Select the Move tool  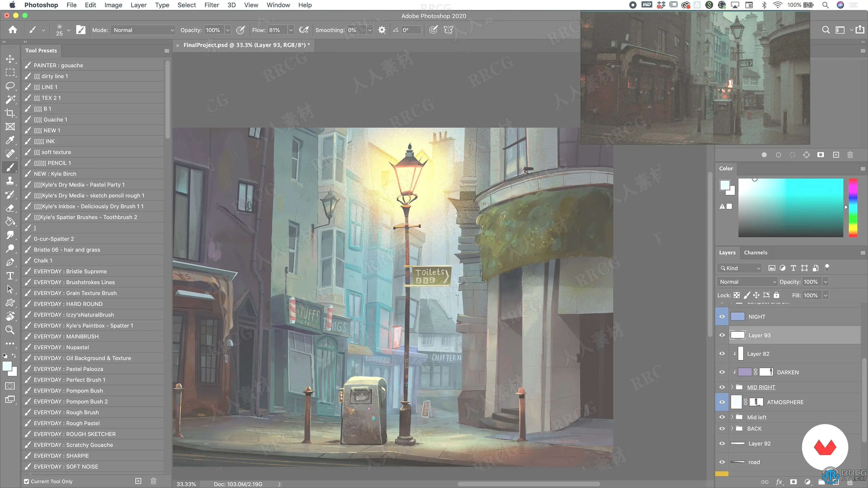click(10, 59)
